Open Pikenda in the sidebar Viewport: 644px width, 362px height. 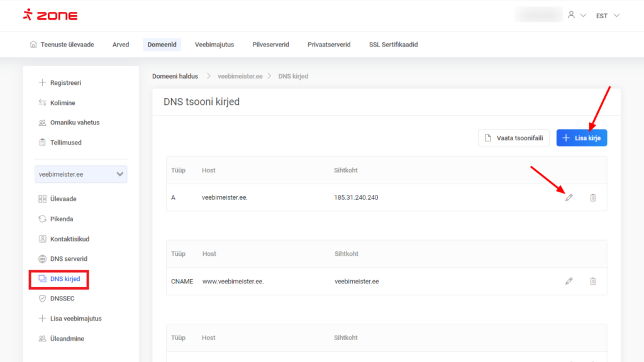pos(62,219)
